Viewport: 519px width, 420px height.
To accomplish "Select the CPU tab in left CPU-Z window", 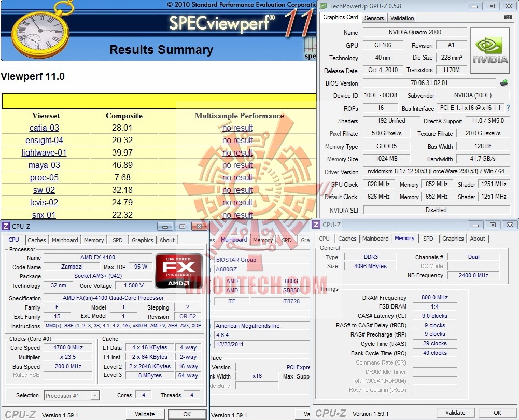I will point(13,240).
